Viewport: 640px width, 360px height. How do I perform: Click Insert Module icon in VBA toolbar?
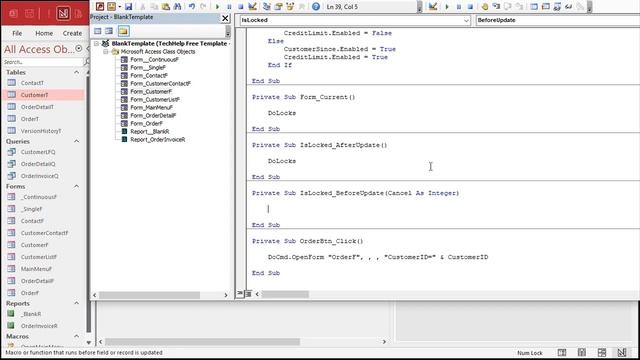tap(111, 7)
